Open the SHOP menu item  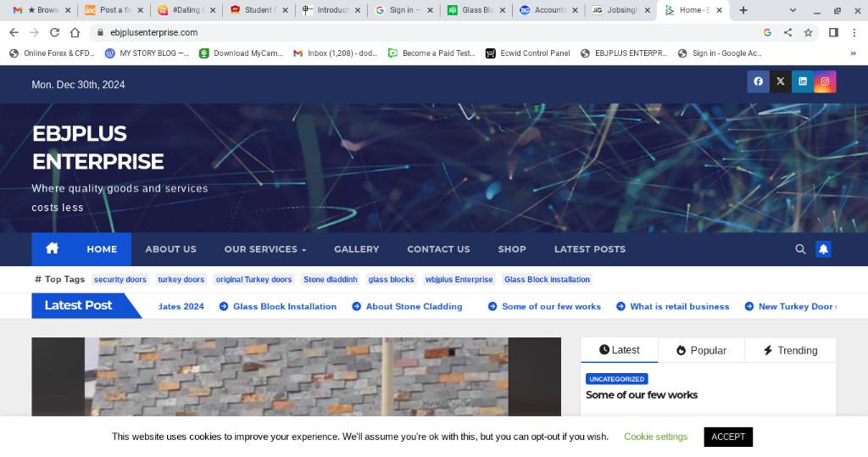[512, 249]
